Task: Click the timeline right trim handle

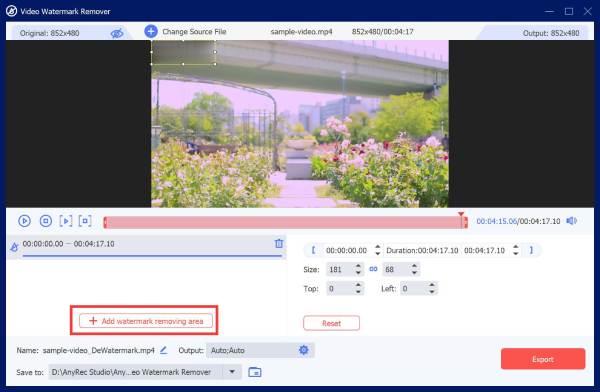Action: click(465, 222)
